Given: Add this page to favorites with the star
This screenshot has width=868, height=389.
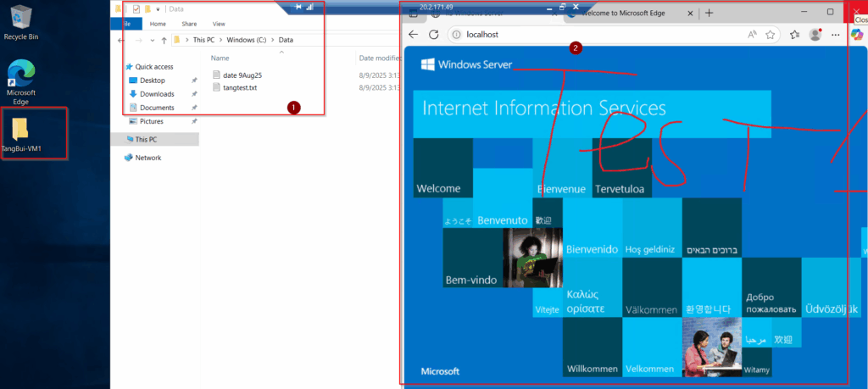Looking at the screenshot, I should (x=770, y=34).
